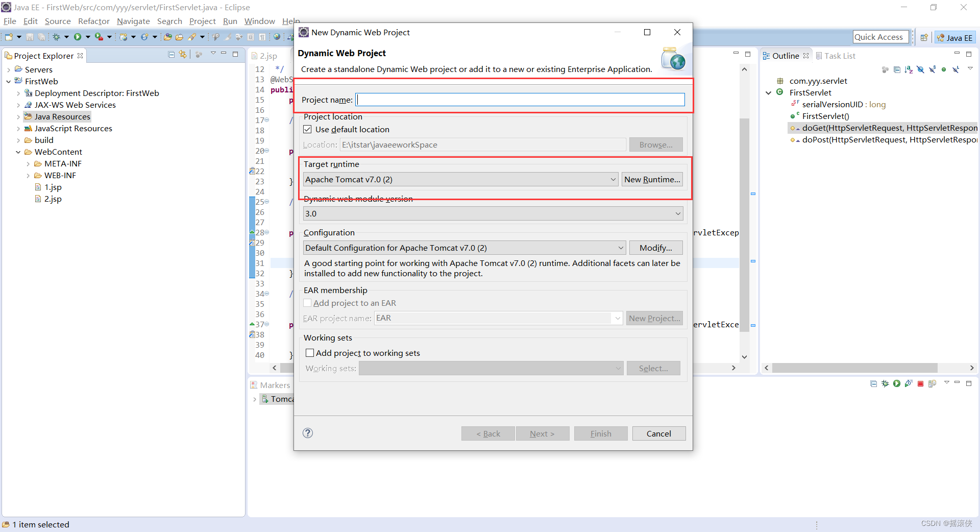Toggle Hide Non-Public Members in the Outline

click(x=944, y=69)
